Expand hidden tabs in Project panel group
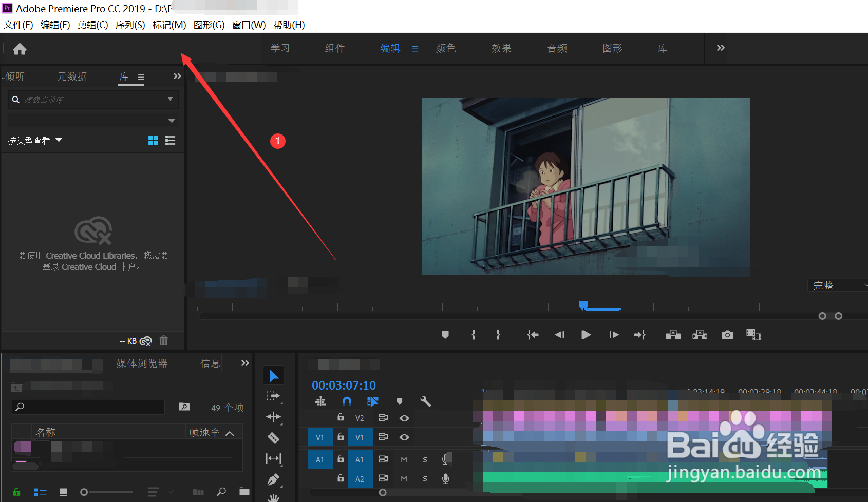The width and height of the screenshot is (868, 502). point(245,363)
